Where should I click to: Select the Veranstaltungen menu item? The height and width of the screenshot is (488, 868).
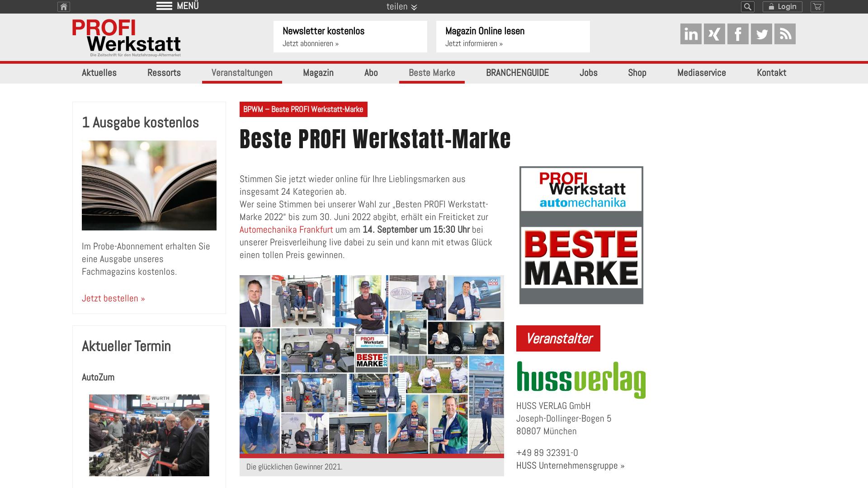(x=242, y=73)
